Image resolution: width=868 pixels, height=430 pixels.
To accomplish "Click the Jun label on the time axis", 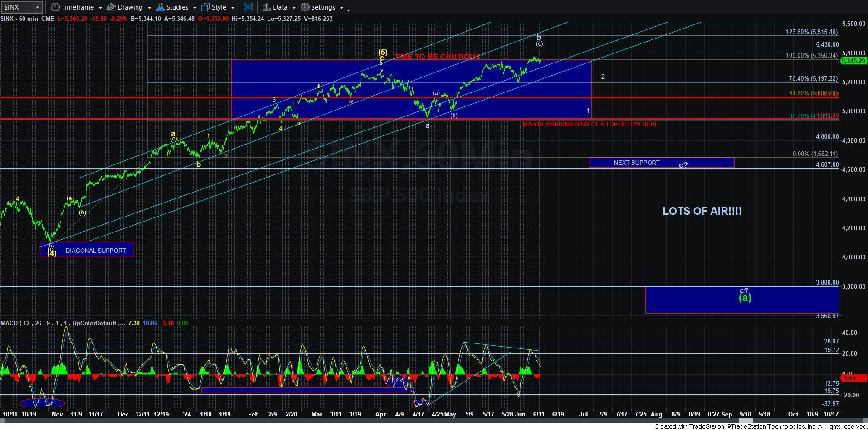I will tap(520, 414).
